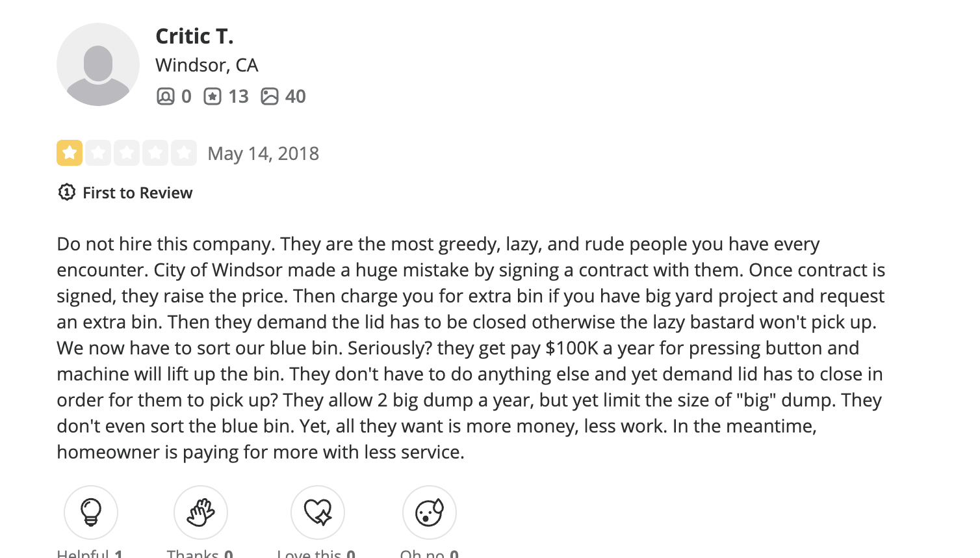Click the Love this heart icon
The width and height of the screenshot is (980, 558).
point(318,512)
